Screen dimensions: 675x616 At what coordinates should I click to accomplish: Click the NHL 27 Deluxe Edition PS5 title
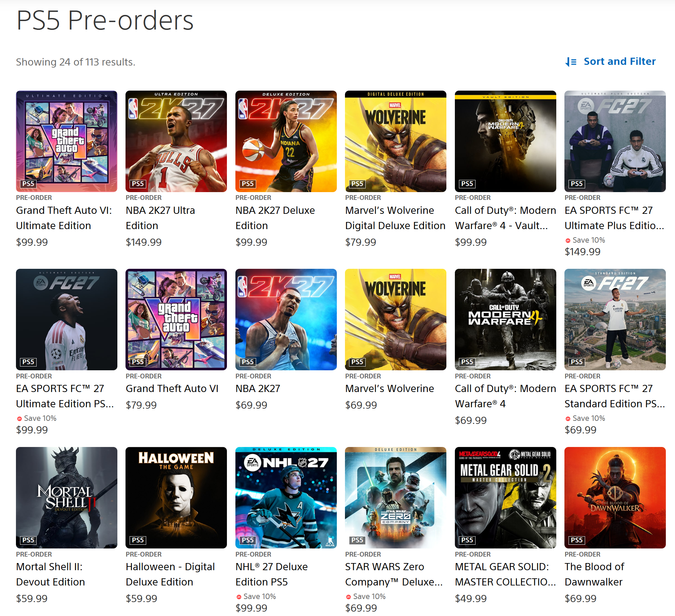[x=272, y=574]
